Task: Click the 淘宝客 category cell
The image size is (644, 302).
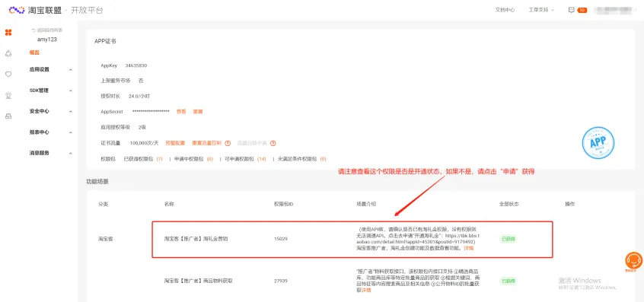Action: coord(106,239)
